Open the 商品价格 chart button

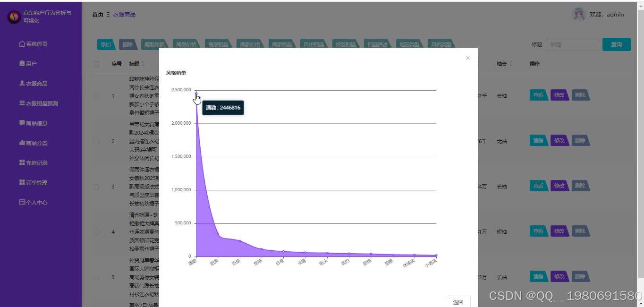[186, 44]
